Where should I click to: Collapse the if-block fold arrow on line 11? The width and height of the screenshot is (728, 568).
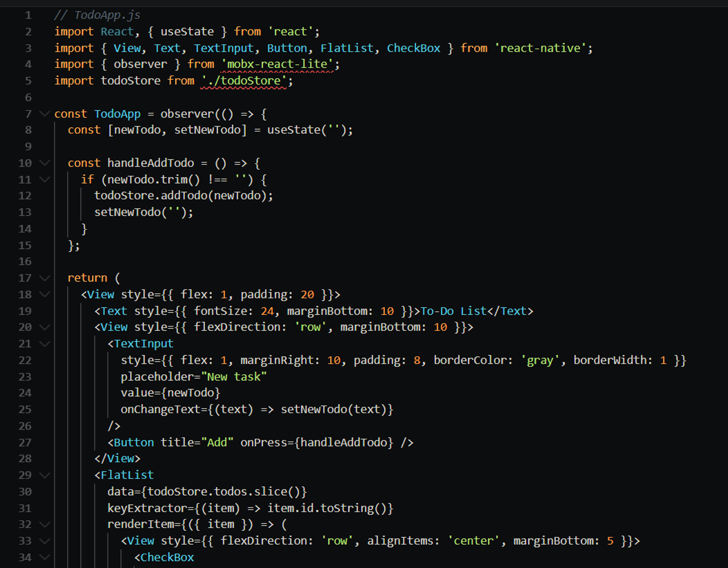point(44,179)
